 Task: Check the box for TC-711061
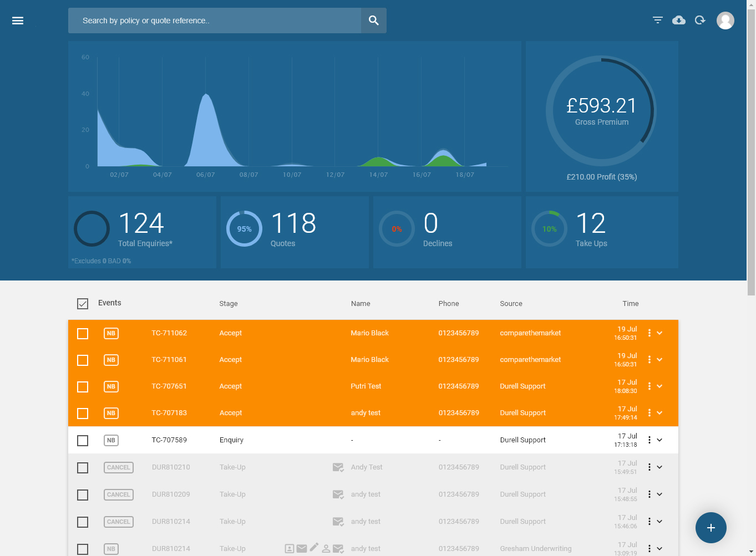coord(83,360)
